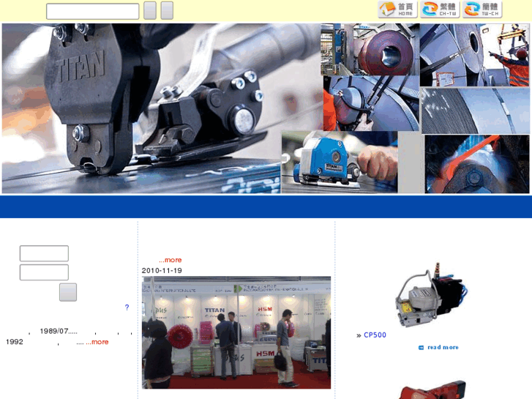Image resolution: width=532 pixels, height=399 pixels.
Task: Click the second login input field
Action: (x=44, y=272)
